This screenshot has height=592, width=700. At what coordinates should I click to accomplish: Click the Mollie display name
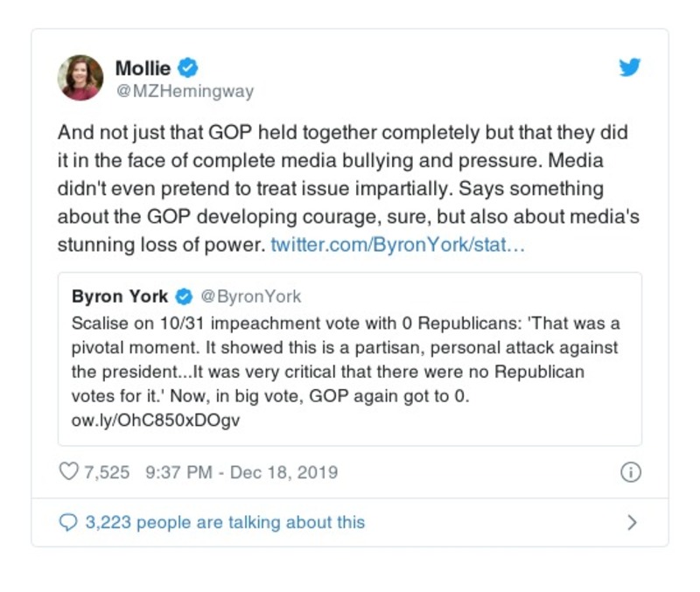point(143,67)
